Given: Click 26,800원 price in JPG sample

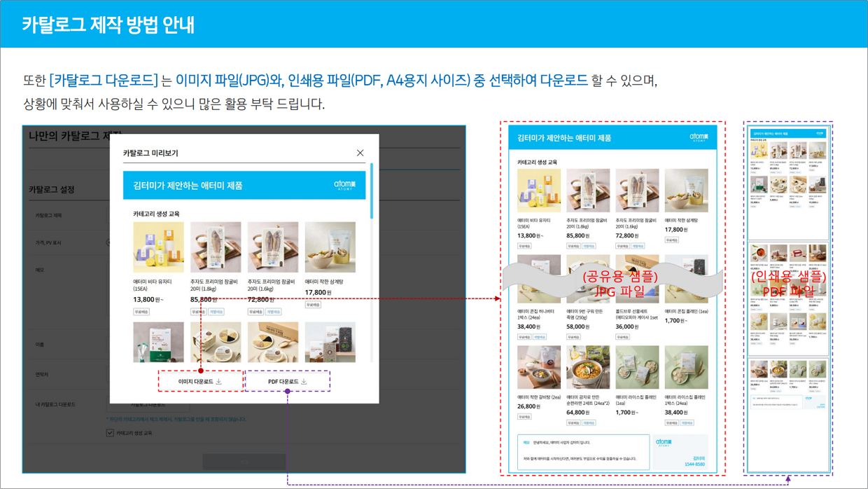Looking at the screenshot, I should click(x=528, y=406).
